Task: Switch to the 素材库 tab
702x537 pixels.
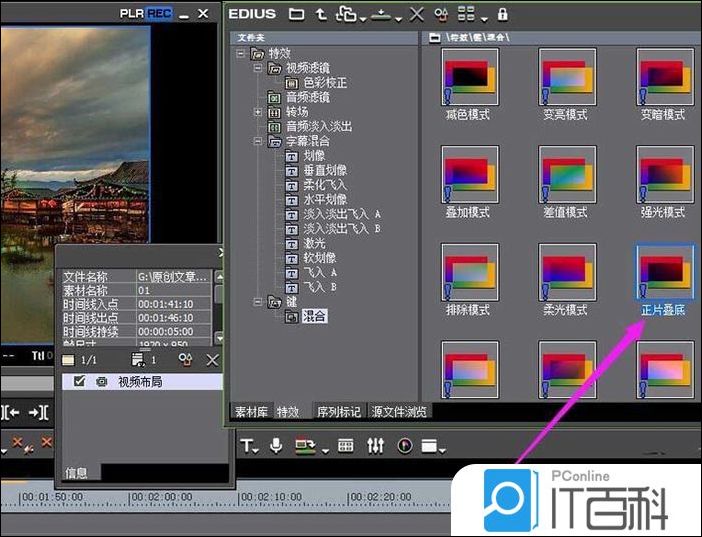Action: point(250,411)
